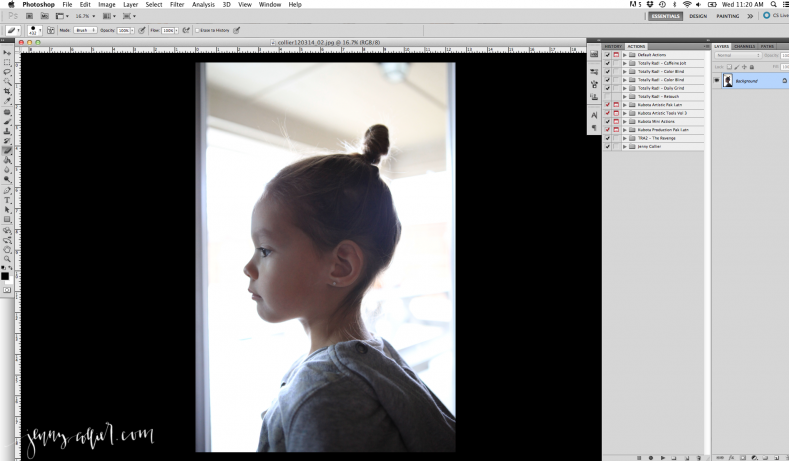Hide the Background layer with eye icon
Viewport: 789px width, 461px height.
click(717, 80)
